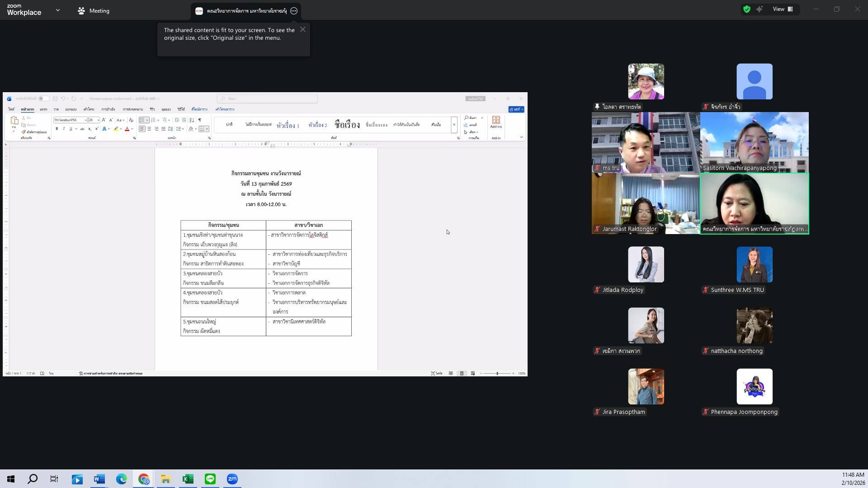Open the Word File tab

pyautogui.click(x=11, y=109)
